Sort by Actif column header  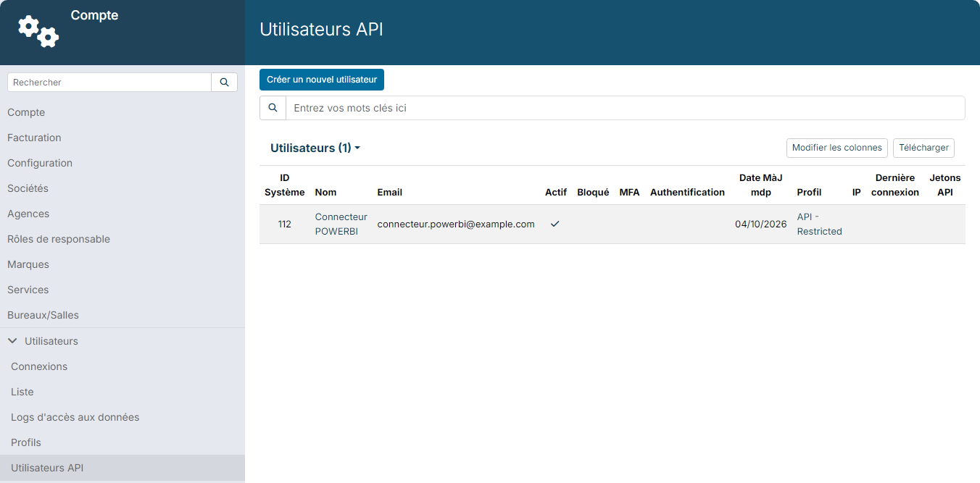[x=556, y=193]
